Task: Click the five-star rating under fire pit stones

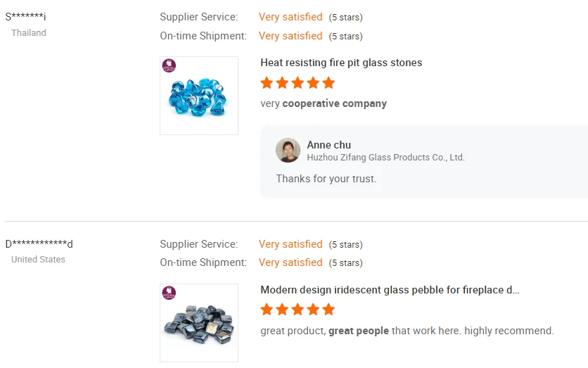Action: pos(298,83)
